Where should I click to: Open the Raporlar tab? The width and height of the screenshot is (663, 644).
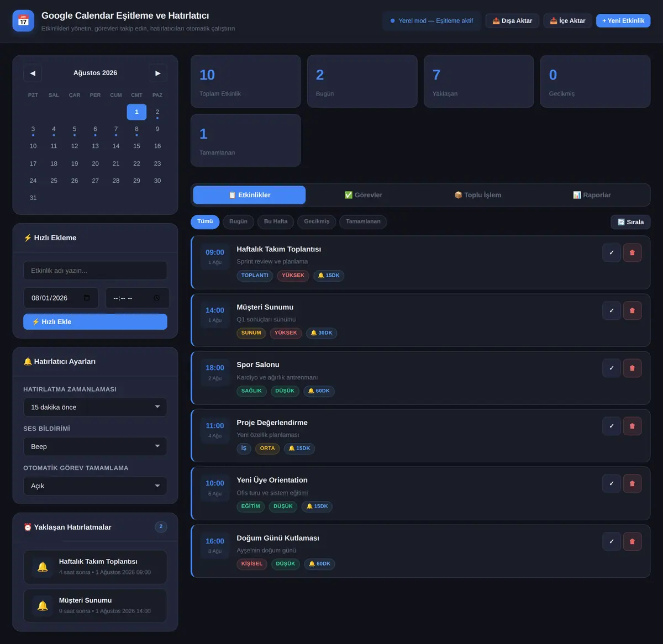point(592,195)
